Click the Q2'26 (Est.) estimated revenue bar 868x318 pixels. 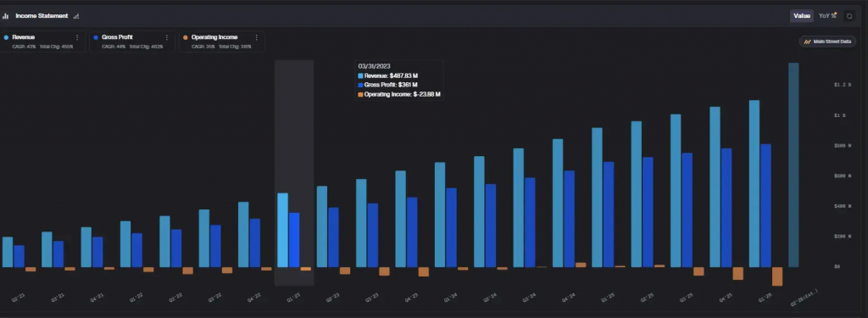793,165
